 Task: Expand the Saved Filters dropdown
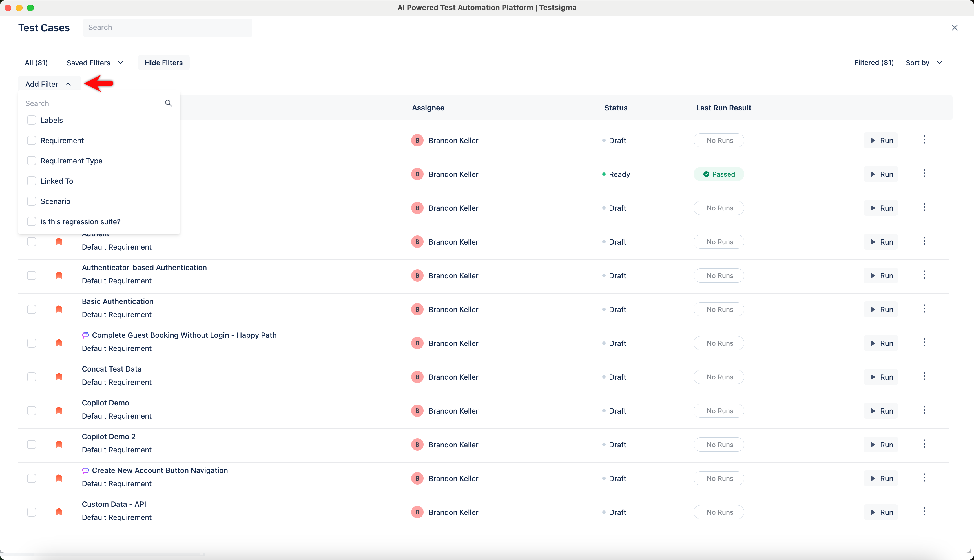[x=95, y=62]
